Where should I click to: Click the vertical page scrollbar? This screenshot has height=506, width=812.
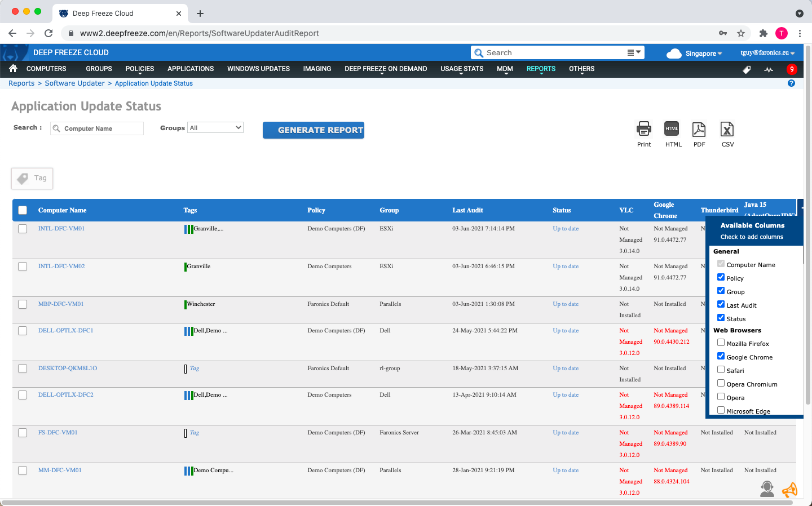pos(808,225)
